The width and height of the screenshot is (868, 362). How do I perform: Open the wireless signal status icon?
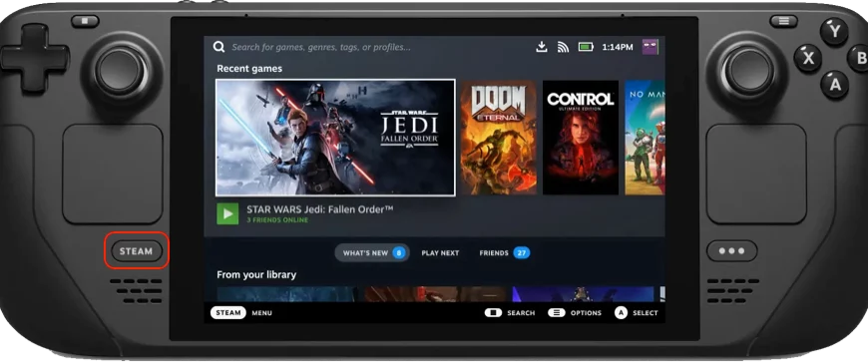563,47
